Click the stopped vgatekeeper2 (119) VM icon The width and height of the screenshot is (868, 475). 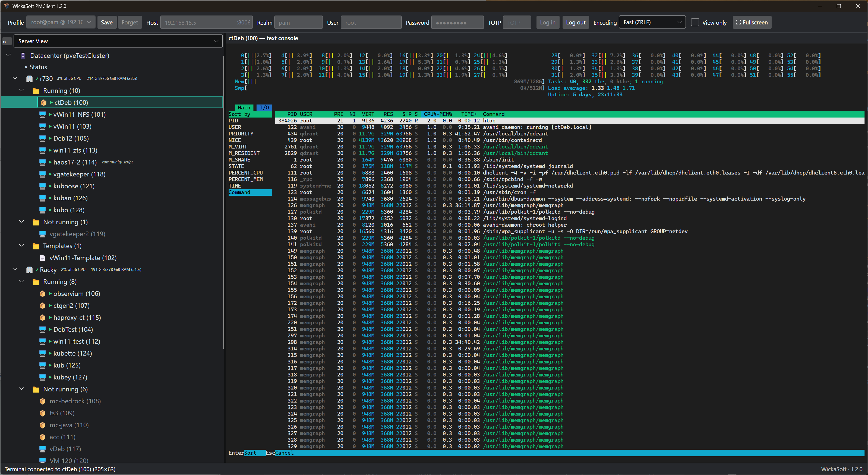(42, 234)
